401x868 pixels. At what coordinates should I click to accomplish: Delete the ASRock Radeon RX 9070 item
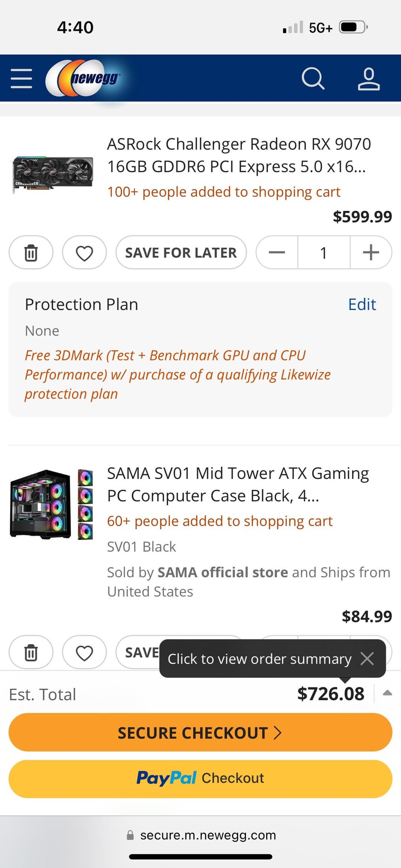point(31,253)
